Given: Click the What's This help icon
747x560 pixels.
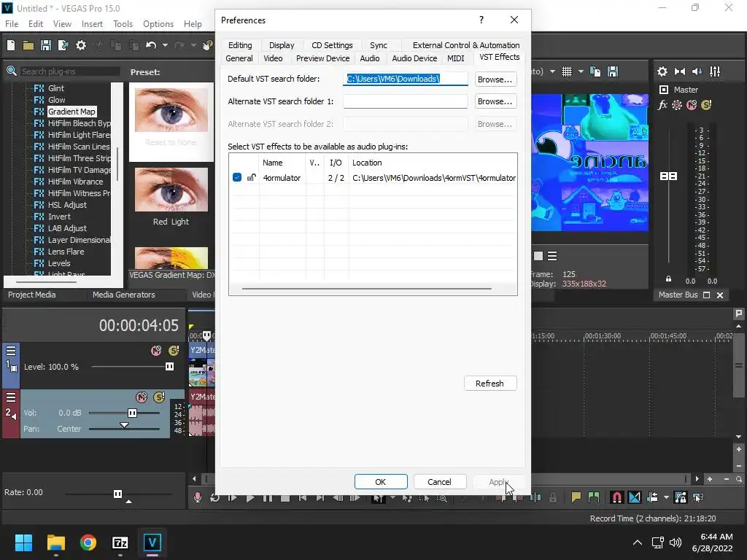Looking at the screenshot, I should [207, 45].
